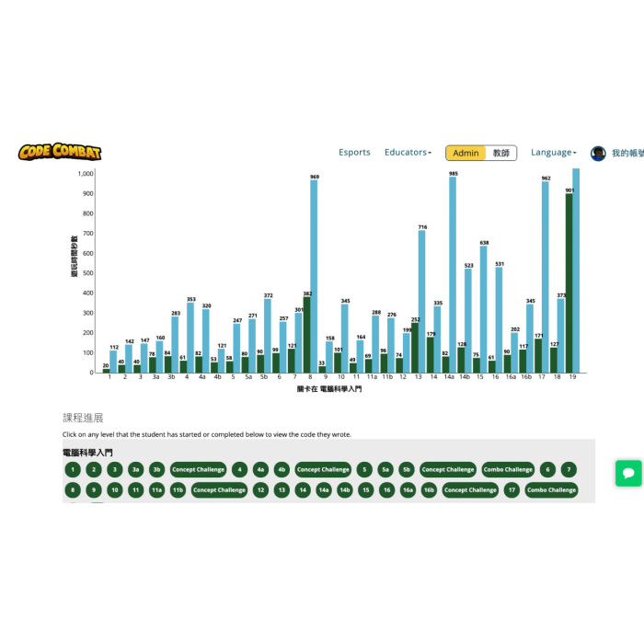The height and width of the screenshot is (644, 644).
Task: Open the Language dropdown menu
Action: [x=553, y=153]
